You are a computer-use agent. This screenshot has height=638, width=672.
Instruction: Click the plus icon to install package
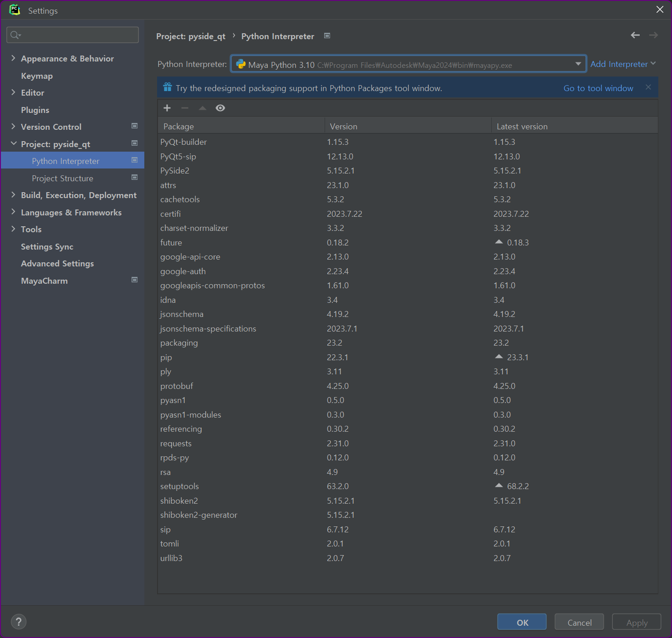pos(167,108)
